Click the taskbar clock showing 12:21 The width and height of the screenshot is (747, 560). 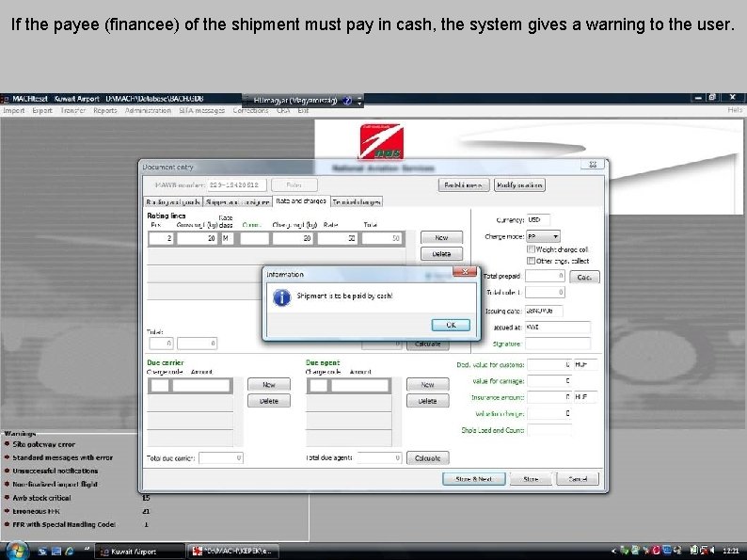click(730, 551)
